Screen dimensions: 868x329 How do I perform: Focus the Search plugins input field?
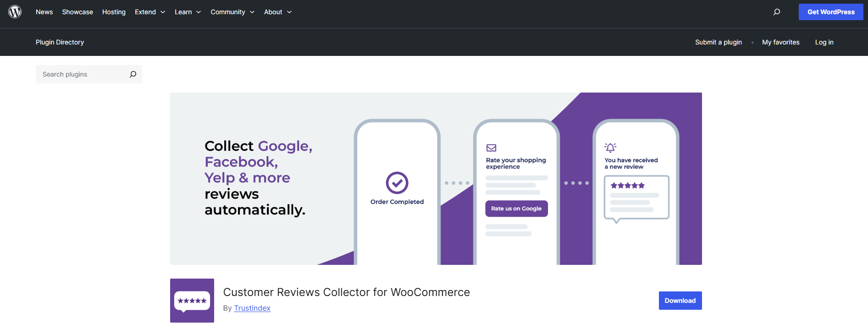83,74
